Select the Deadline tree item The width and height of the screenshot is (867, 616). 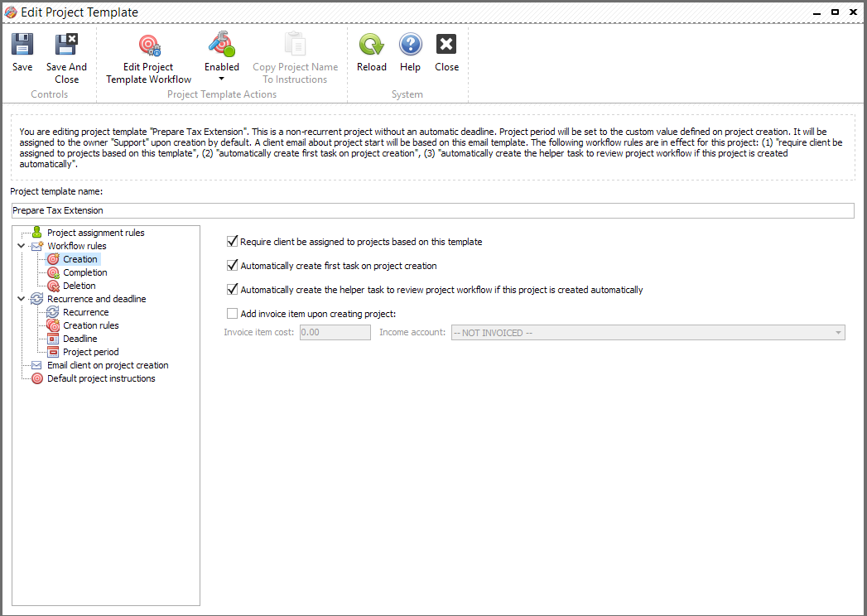pos(80,339)
